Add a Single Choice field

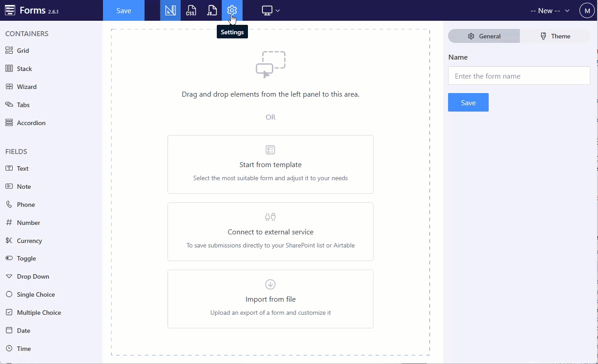pos(35,294)
